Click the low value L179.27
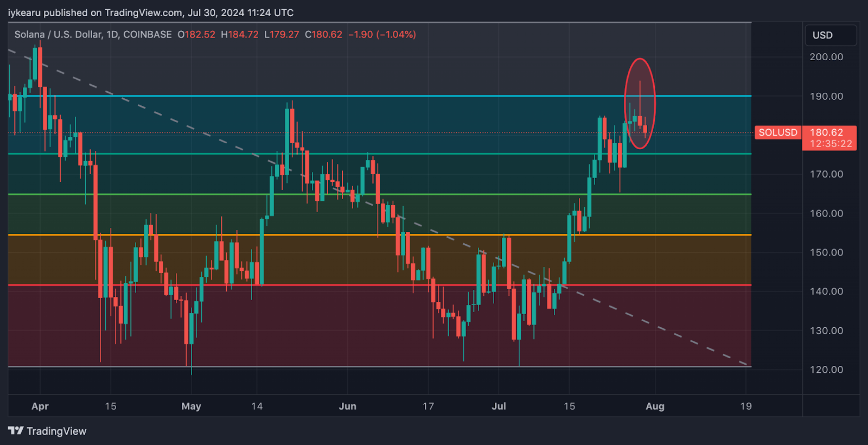This screenshot has height=445, width=868. coord(282,34)
